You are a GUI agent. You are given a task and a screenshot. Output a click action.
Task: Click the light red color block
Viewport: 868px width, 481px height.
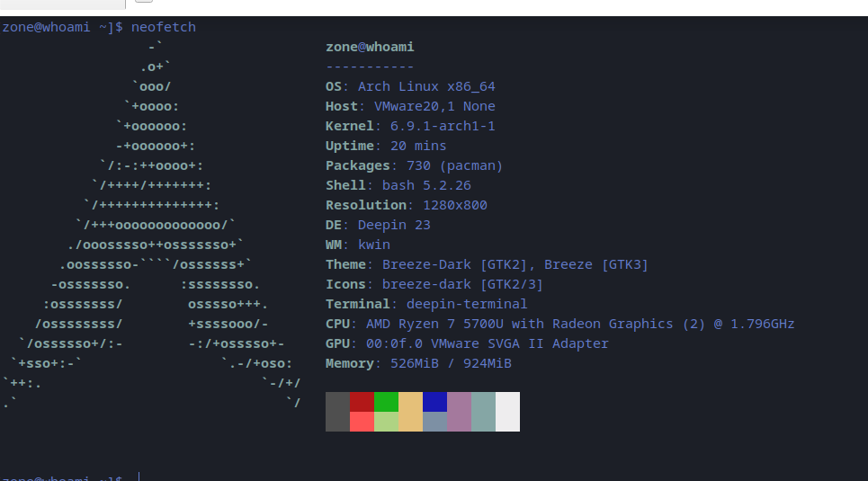click(x=362, y=422)
